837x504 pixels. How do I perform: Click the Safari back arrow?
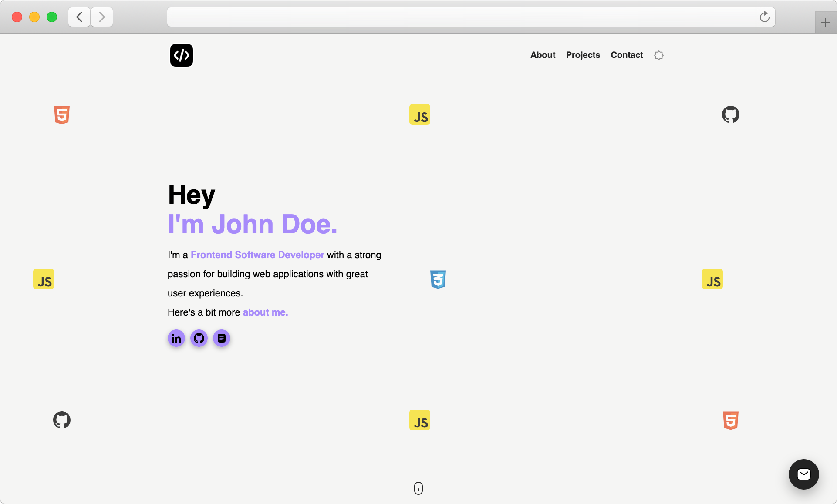point(79,17)
